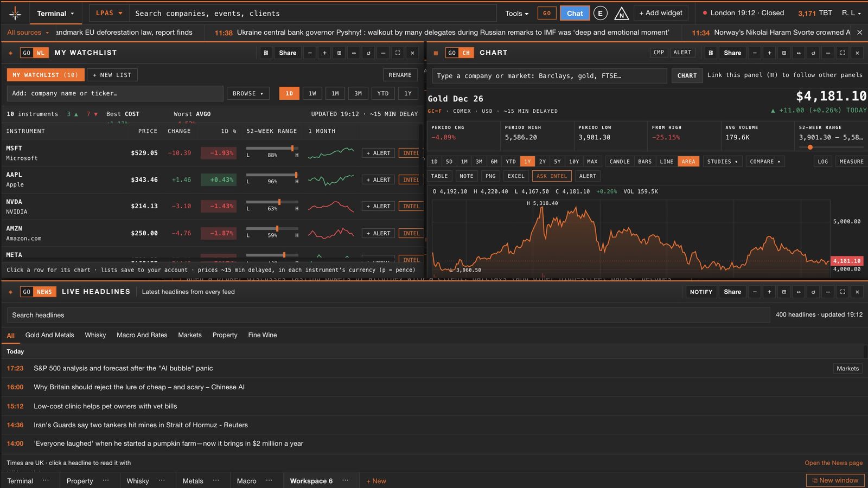Click the grid layout icon in Chart header
This screenshot has height=488, width=868.
[784, 53]
